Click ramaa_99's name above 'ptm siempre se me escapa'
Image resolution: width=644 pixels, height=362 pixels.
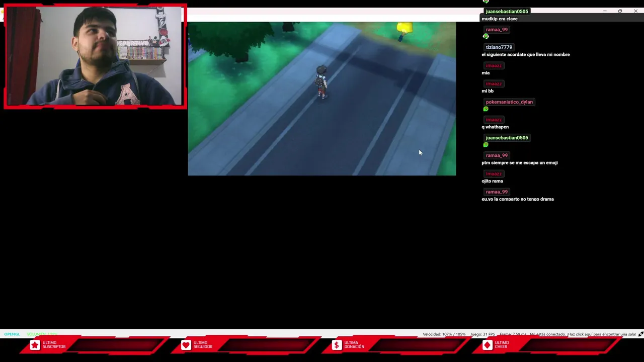[x=497, y=155]
